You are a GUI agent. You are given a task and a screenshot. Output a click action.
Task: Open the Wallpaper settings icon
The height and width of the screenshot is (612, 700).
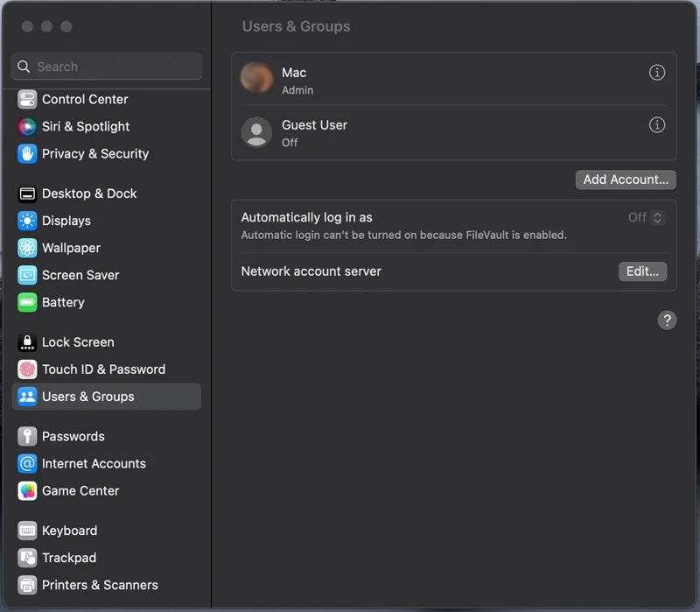(x=27, y=248)
